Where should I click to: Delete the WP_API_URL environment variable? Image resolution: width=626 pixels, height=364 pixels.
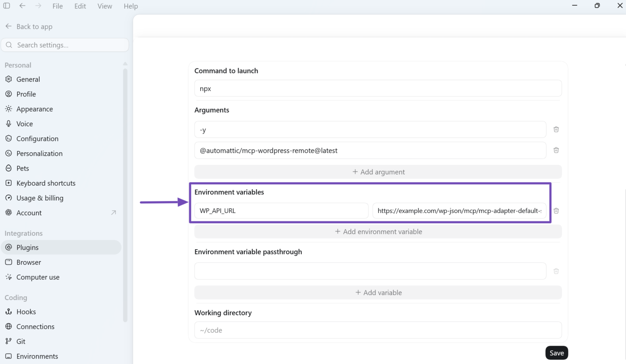[x=556, y=211]
